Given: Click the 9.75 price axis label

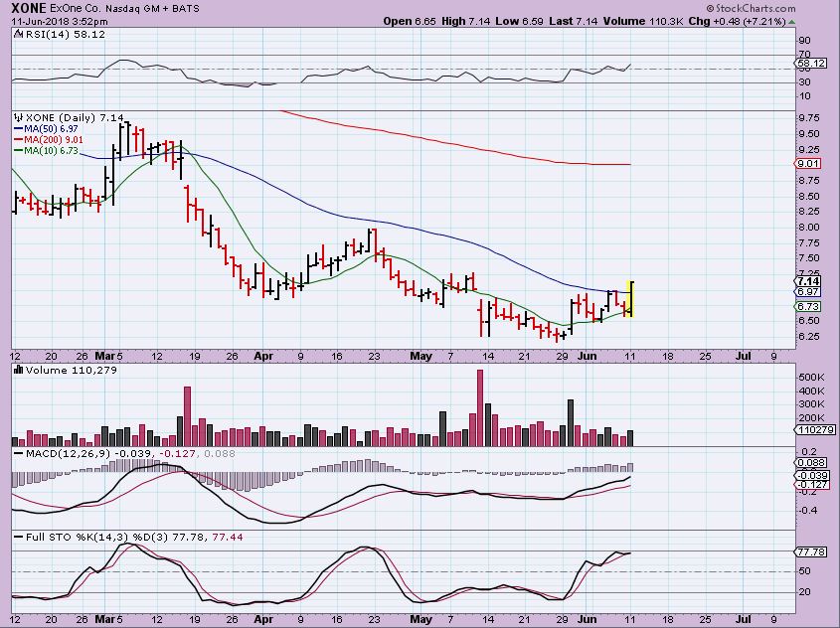Looking at the screenshot, I should click(809, 118).
